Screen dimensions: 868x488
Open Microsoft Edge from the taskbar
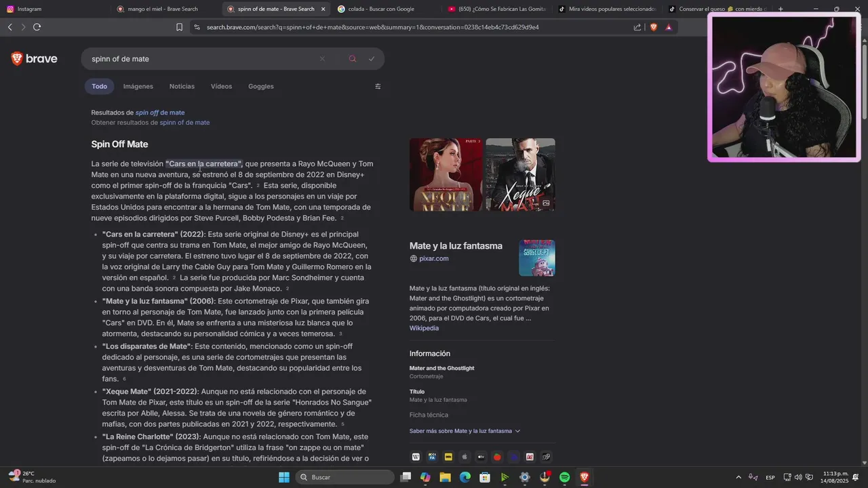[465, 477]
